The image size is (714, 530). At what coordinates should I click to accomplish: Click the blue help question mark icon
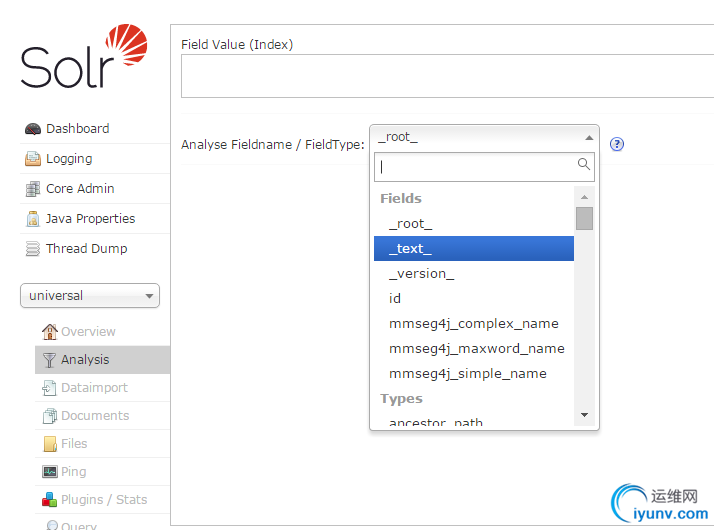pyautogui.click(x=617, y=144)
